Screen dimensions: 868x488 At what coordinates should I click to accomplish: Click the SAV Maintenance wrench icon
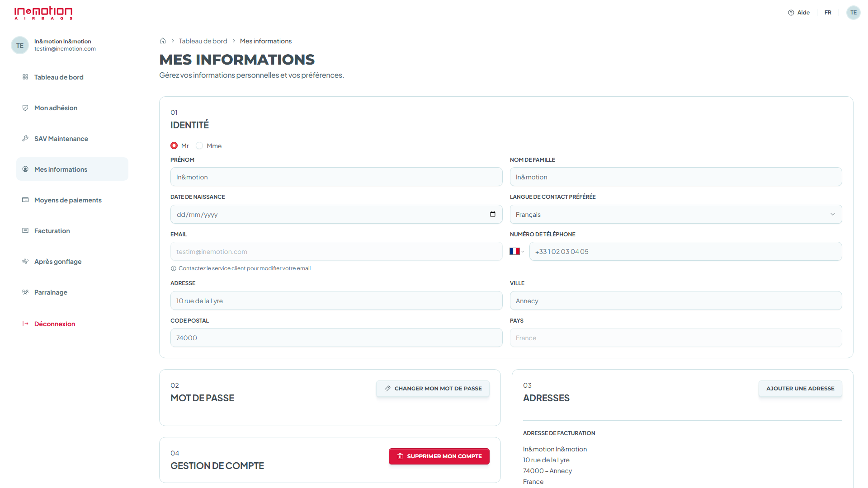point(25,138)
